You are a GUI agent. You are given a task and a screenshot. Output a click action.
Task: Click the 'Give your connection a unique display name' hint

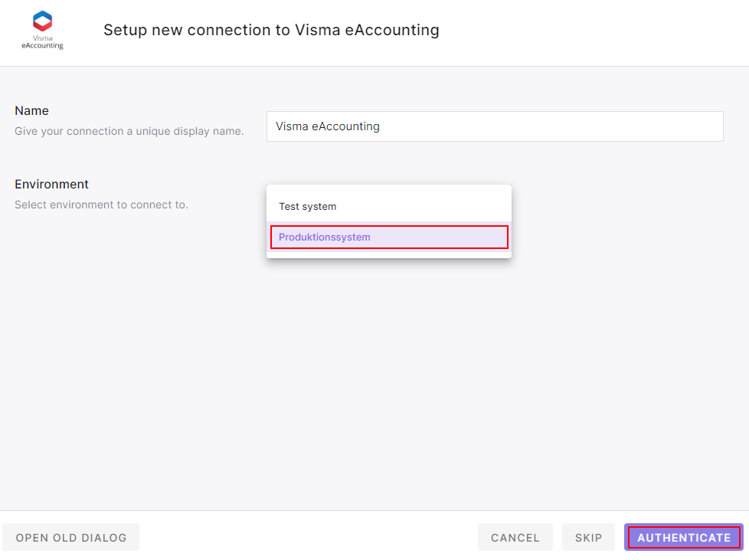(x=129, y=132)
